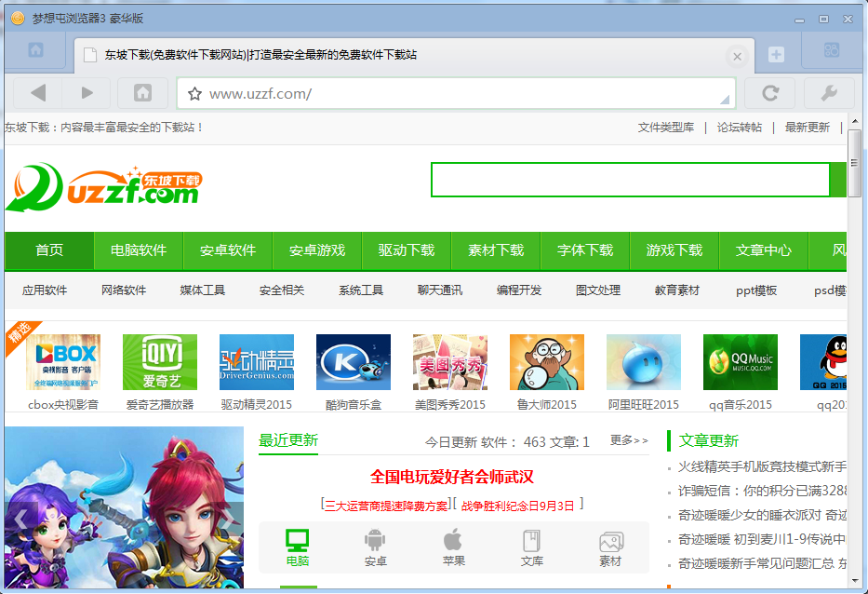868x594 pixels.
Task: Open the 三大运营商提速降费方案 link
Action: tap(386, 506)
